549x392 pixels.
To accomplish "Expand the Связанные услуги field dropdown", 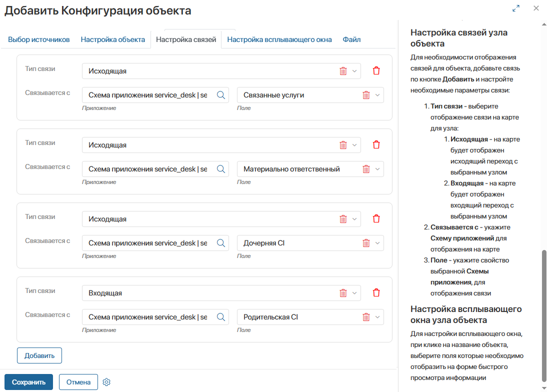I will 377,95.
